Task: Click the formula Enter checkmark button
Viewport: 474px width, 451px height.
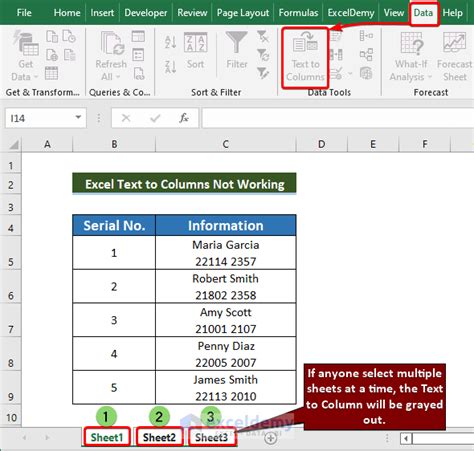Action: click(x=155, y=118)
